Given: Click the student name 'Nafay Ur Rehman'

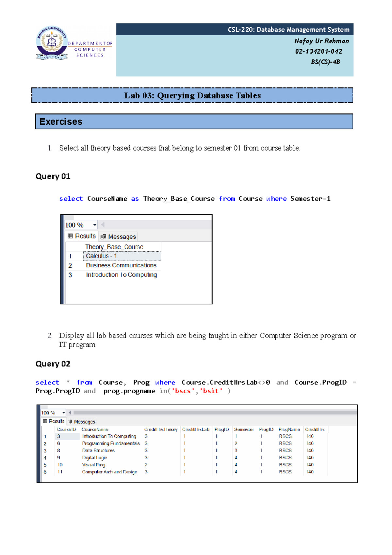Looking at the screenshot, I should (x=322, y=41).
